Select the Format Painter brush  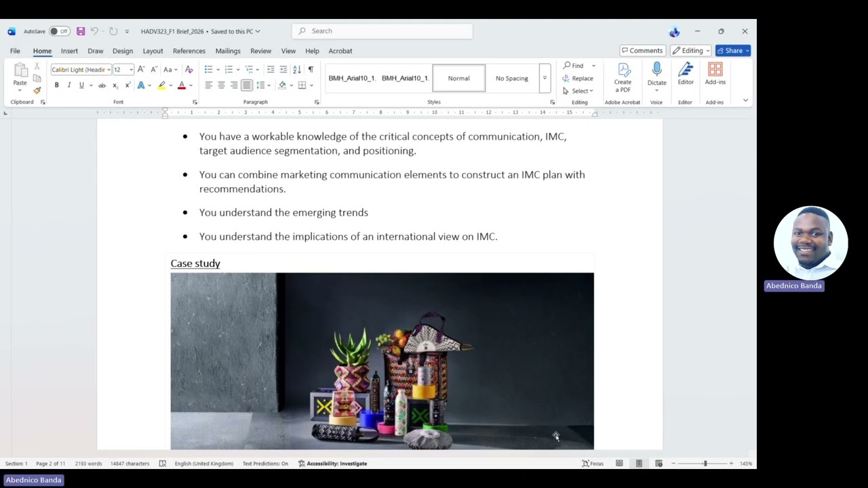click(x=37, y=90)
